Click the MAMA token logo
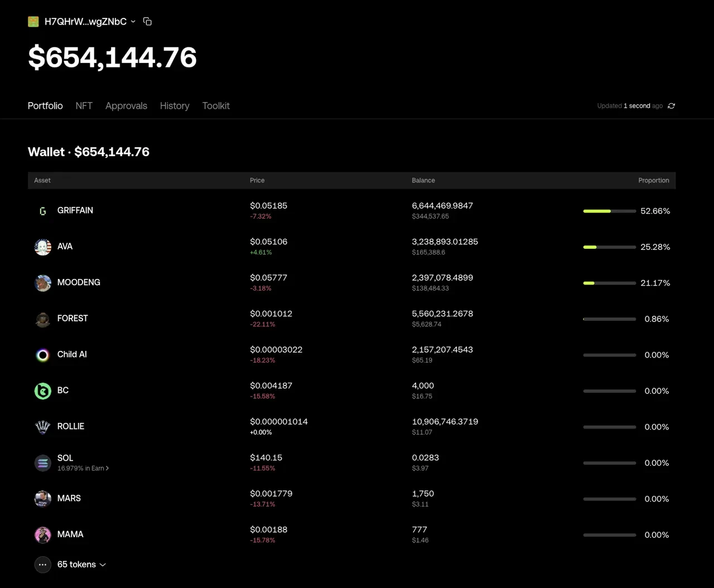This screenshot has width=714, height=588. (x=43, y=534)
